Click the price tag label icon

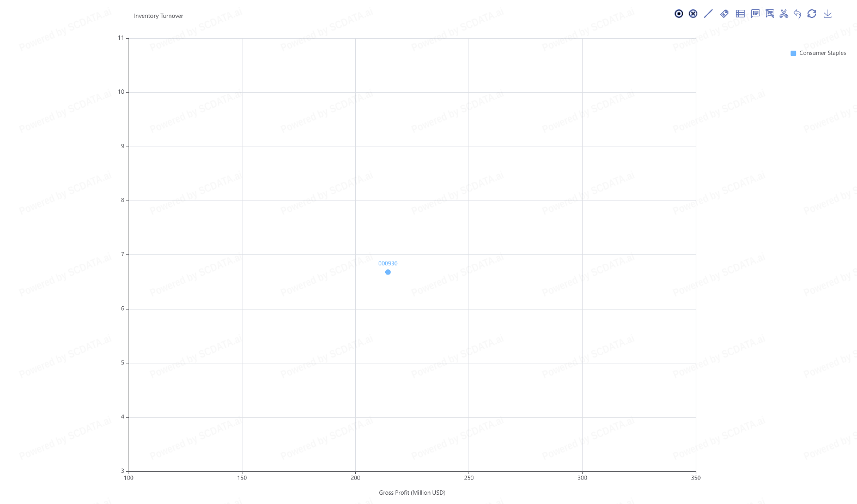click(724, 14)
